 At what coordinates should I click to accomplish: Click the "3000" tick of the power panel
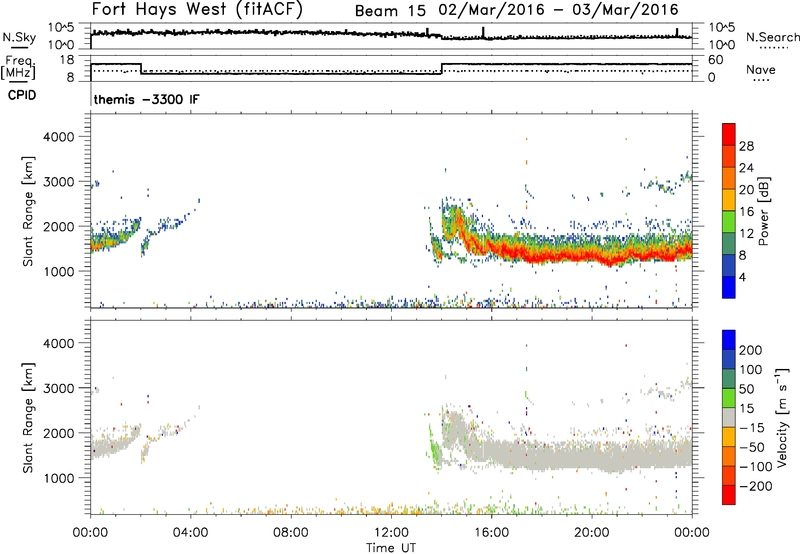coord(59,182)
